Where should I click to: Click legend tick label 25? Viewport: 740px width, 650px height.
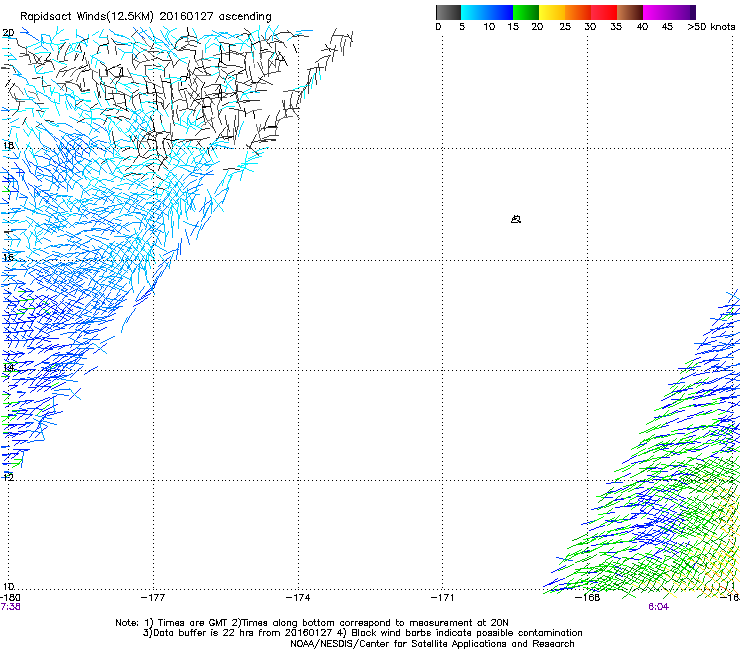[565, 27]
